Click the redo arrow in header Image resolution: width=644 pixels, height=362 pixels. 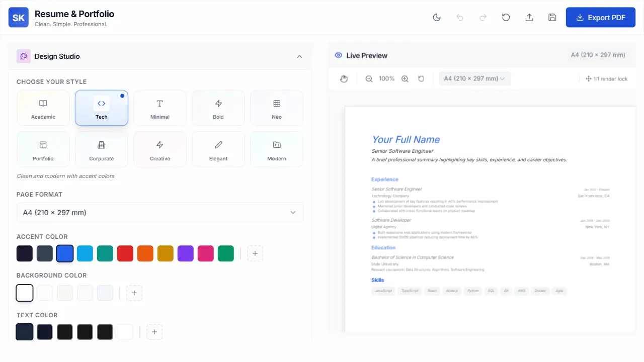point(483,18)
